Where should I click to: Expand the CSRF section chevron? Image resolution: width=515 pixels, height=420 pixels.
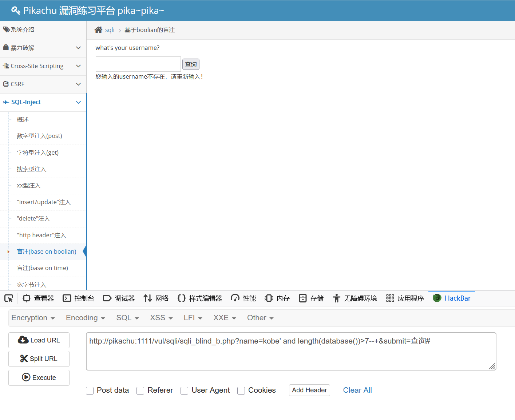[78, 84]
